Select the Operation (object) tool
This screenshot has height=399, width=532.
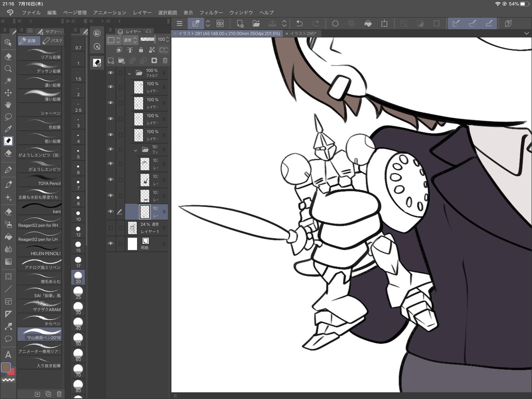(x=8, y=42)
